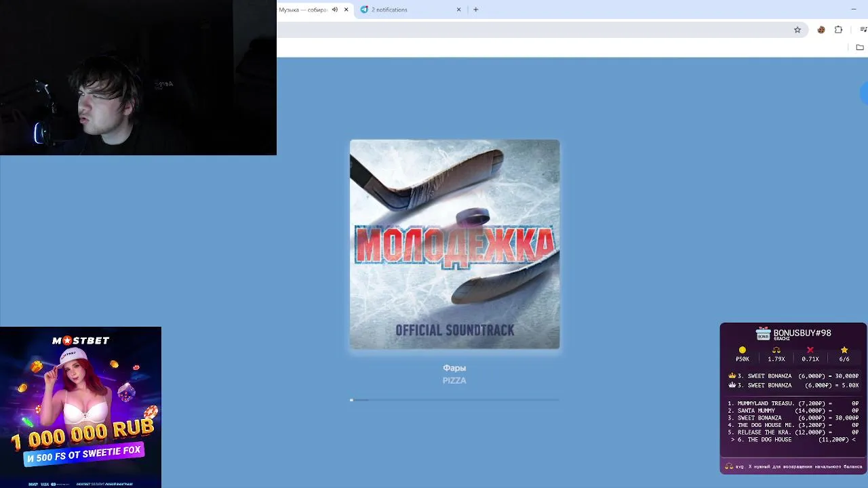Click the Mostbet logo on banner
The image size is (868, 488).
click(81, 340)
